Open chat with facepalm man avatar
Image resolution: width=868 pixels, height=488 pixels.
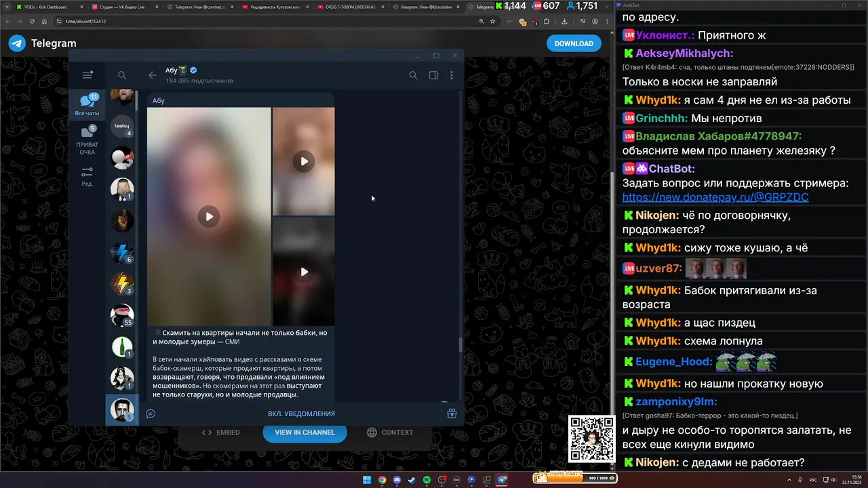[122, 189]
